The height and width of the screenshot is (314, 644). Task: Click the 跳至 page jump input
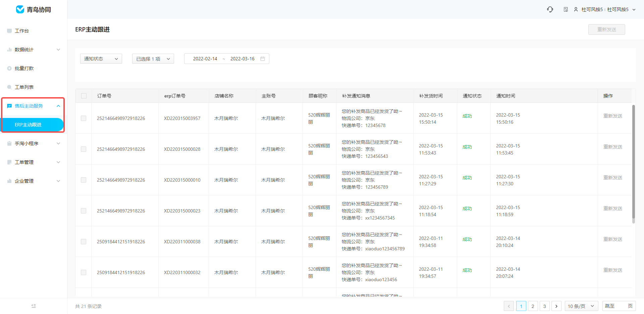(619, 306)
